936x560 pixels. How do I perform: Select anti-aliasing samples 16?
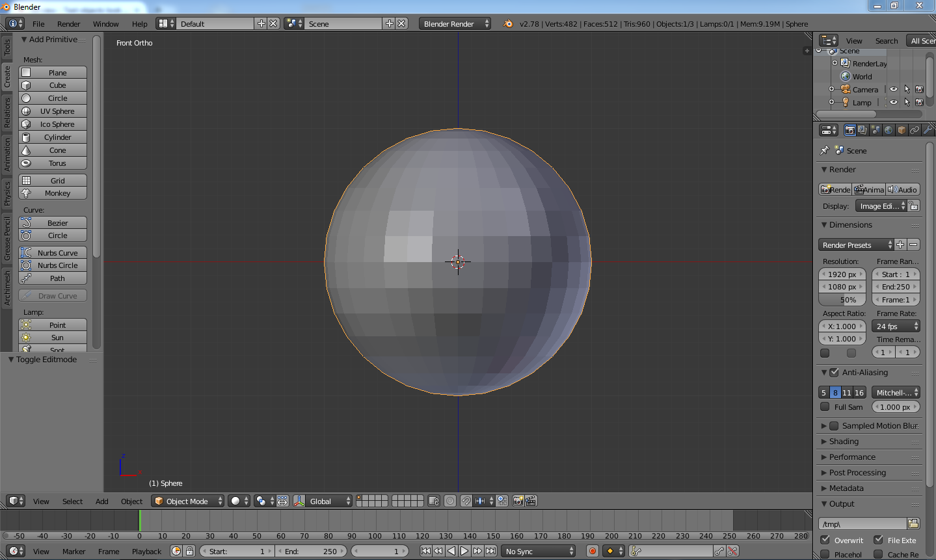point(859,392)
